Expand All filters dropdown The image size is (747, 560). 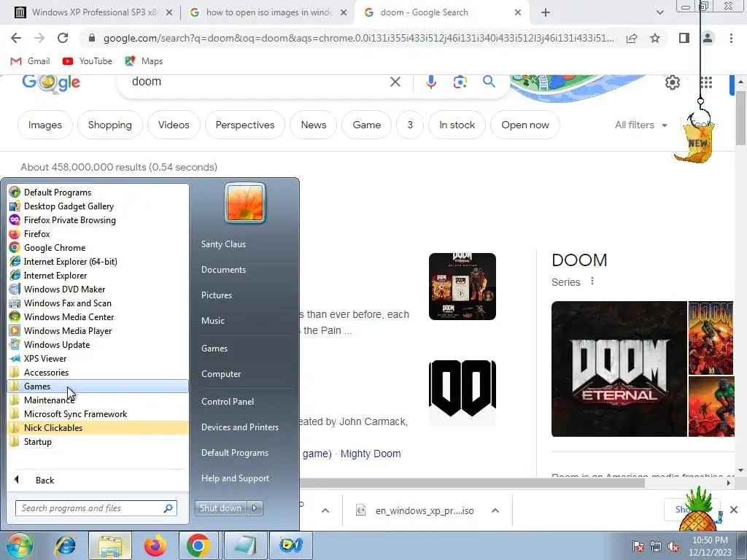(x=640, y=125)
